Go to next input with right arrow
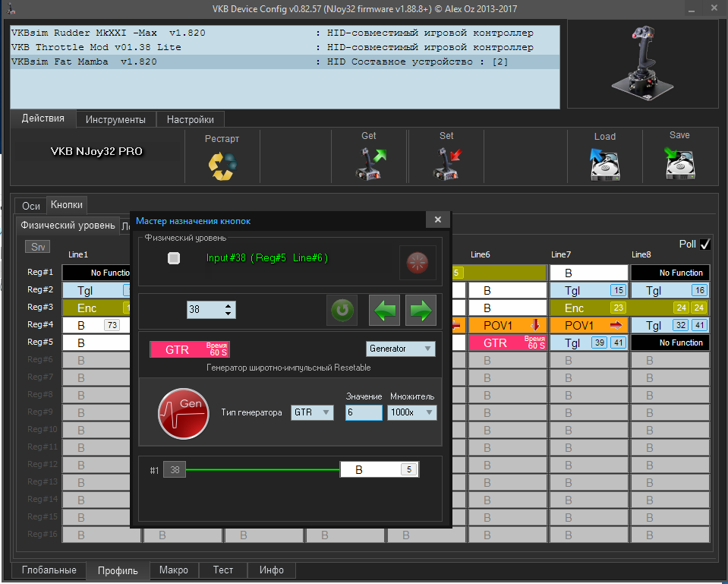 (421, 310)
